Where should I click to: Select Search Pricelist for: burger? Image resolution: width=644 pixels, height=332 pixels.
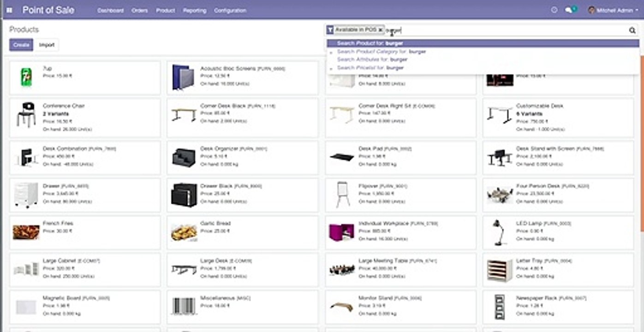(x=483, y=68)
